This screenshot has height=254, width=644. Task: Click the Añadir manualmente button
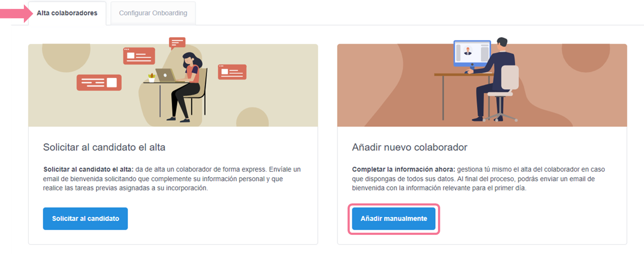click(x=394, y=219)
